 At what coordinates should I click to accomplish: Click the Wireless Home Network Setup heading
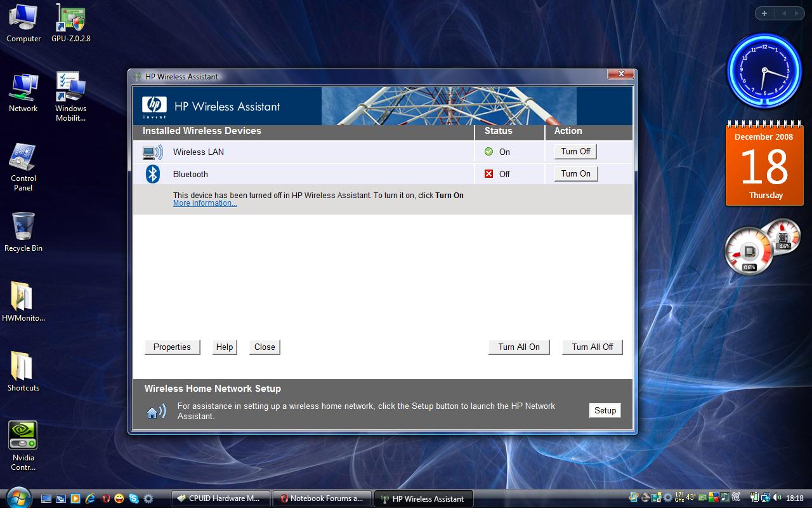213,389
